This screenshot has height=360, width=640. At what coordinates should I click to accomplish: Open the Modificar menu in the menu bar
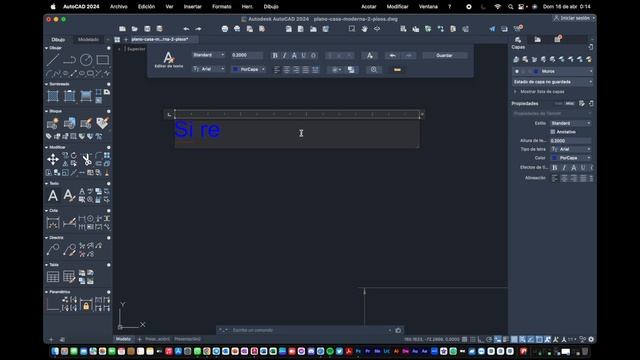click(398, 7)
